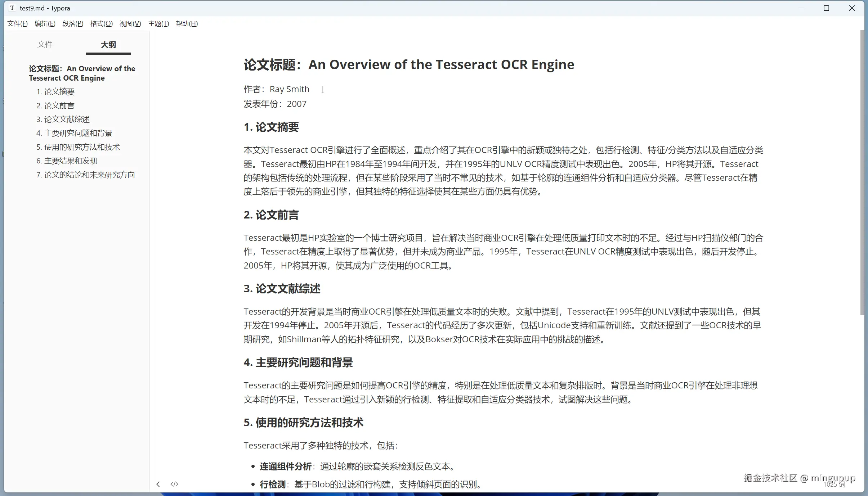Place cursor in heading 2. 论文前言
The height and width of the screenshot is (496, 868).
pyautogui.click(x=271, y=215)
